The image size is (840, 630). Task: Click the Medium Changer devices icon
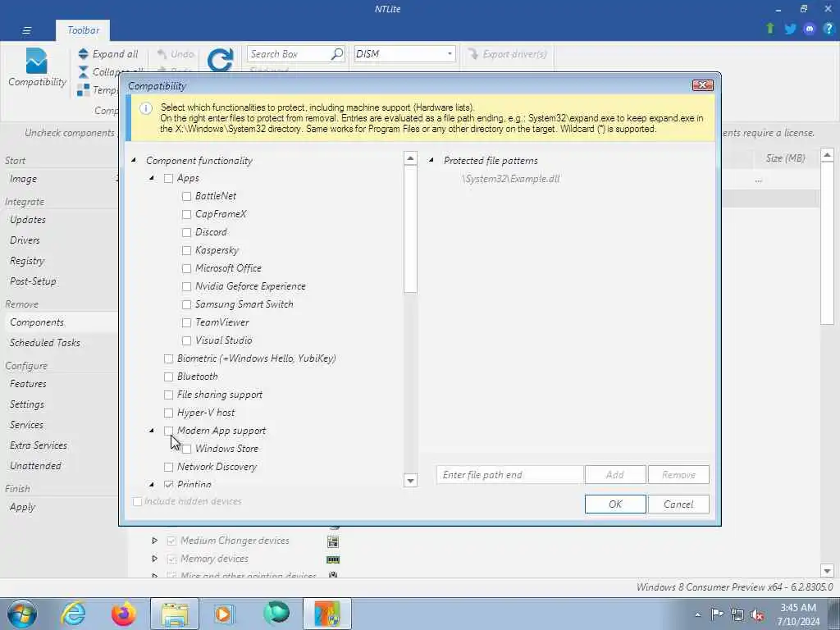(333, 541)
